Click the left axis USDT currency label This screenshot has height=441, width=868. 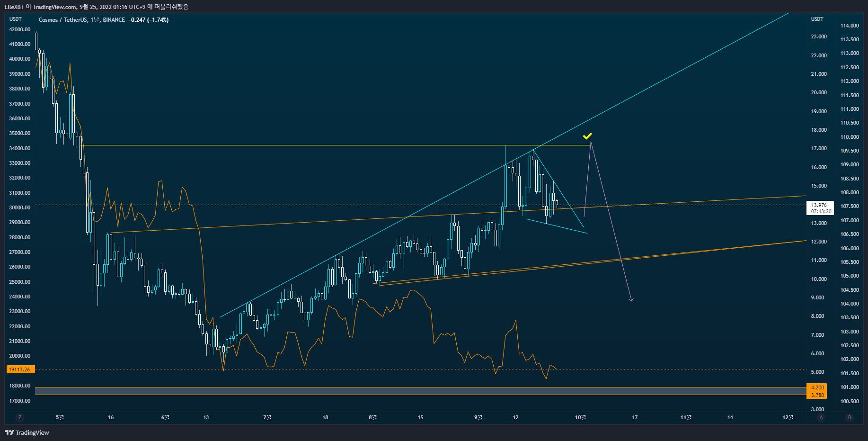coord(16,19)
